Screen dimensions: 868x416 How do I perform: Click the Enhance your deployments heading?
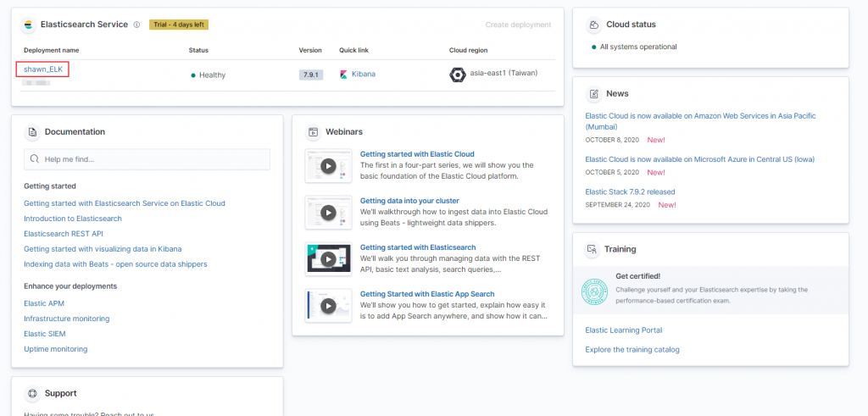(x=70, y=286)
